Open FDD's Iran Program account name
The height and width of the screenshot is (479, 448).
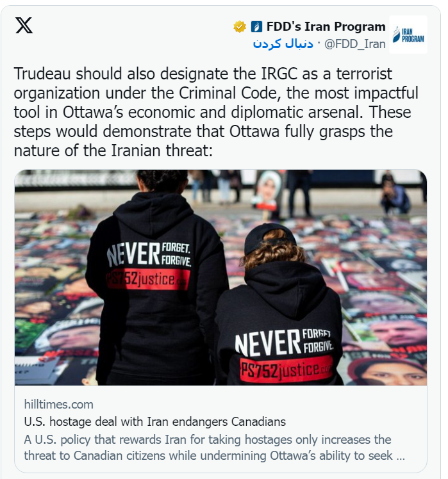pos(326,27)
